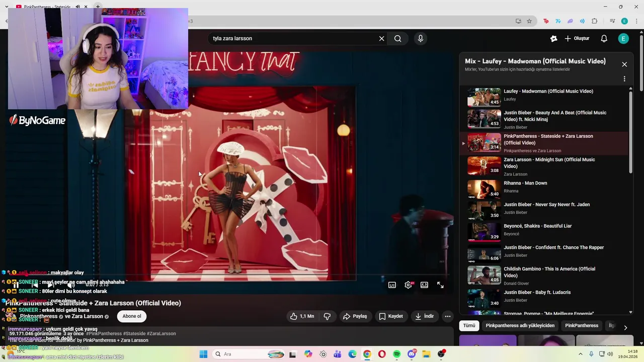
Task: Click the playlist panel scrollbar
Action: [630, 132]
